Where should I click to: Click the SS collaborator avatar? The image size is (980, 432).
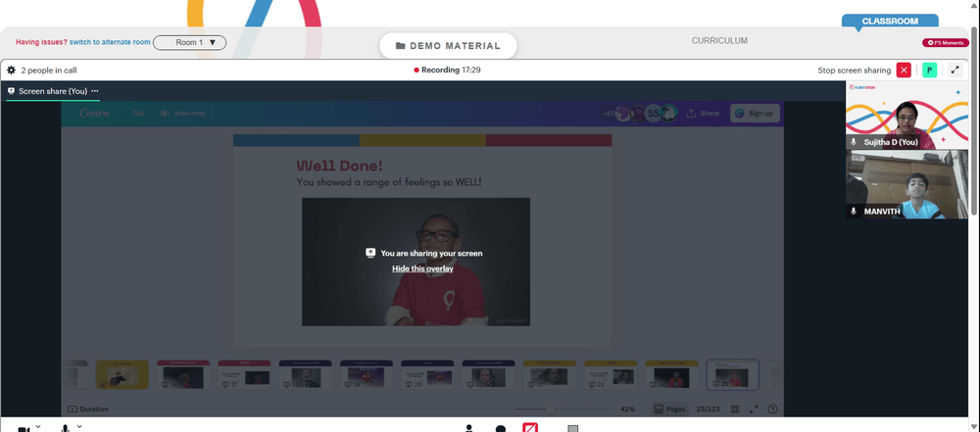tap(653, 114)
